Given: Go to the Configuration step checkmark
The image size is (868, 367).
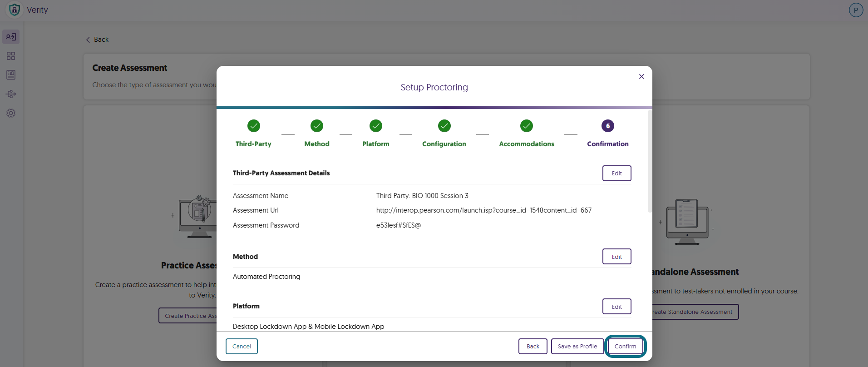Looking at the screenshot, I should pos(444,126).
